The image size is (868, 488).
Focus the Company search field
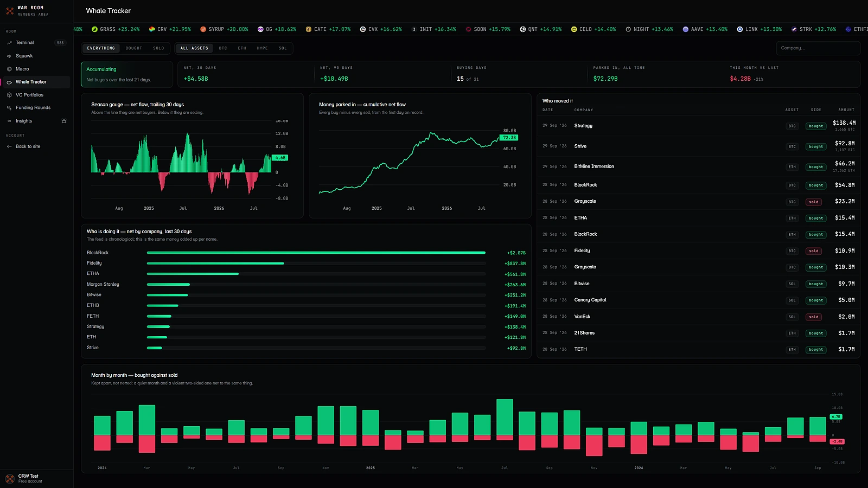click(818, 48)
